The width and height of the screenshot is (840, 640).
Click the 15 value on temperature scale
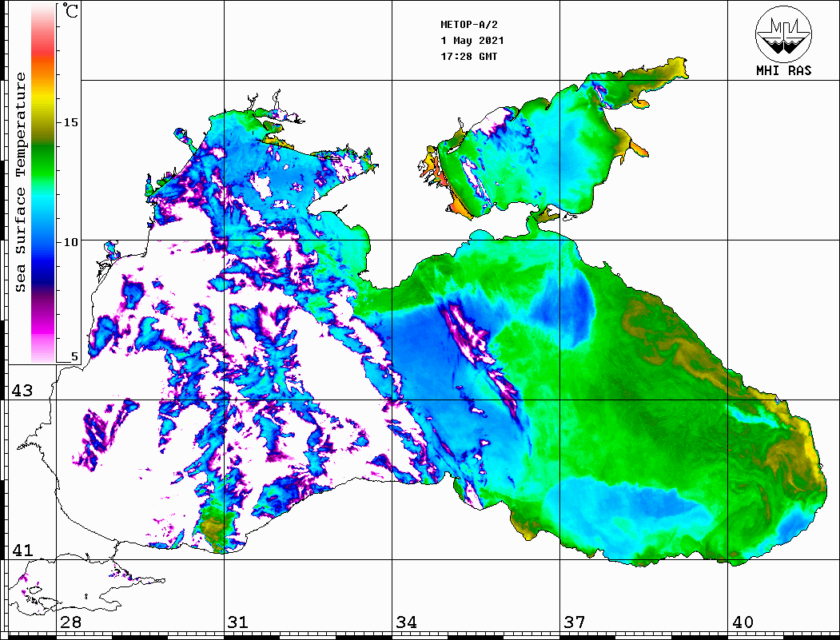point(70,122)
